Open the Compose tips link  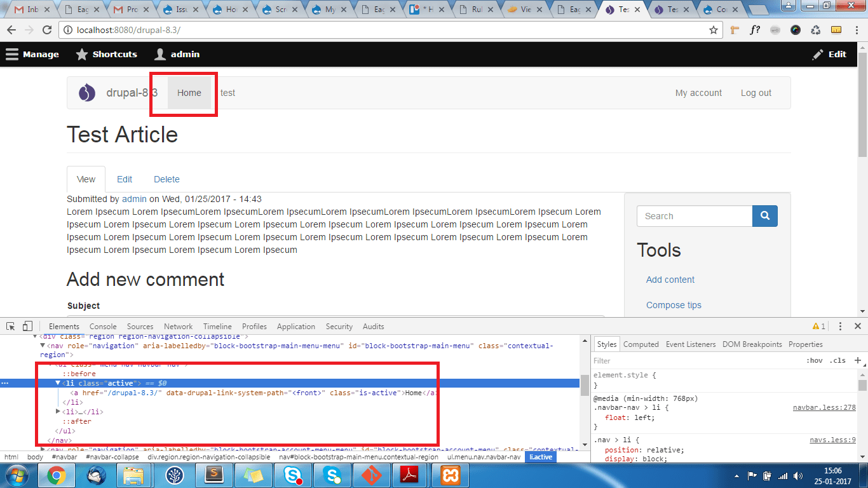pyautogui.click(x=674, y=305)
